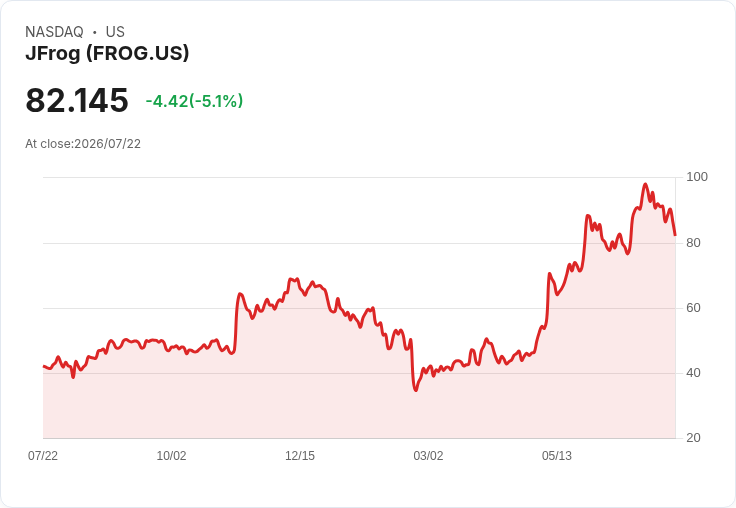Click the 20 price axis label
736x508 pixels.
click(693, 438)
